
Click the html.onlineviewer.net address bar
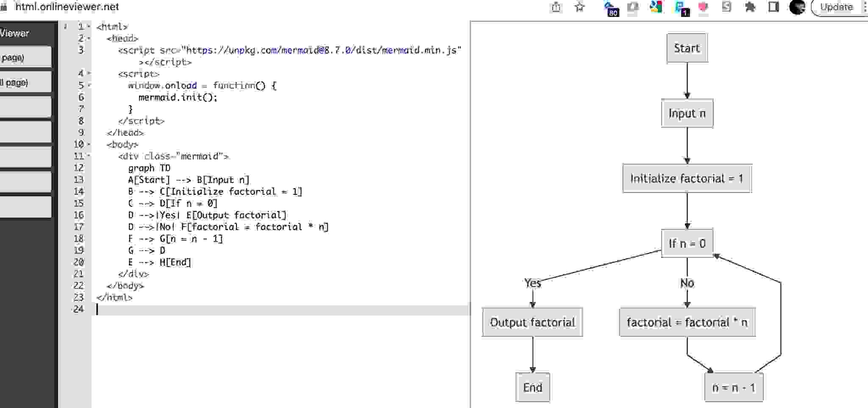(x=67, y=7)
